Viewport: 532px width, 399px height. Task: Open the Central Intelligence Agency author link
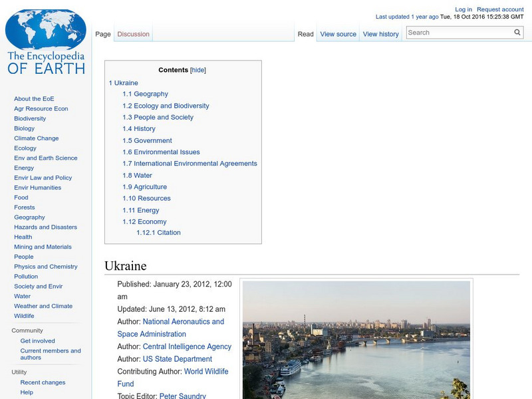pos(188,346)
